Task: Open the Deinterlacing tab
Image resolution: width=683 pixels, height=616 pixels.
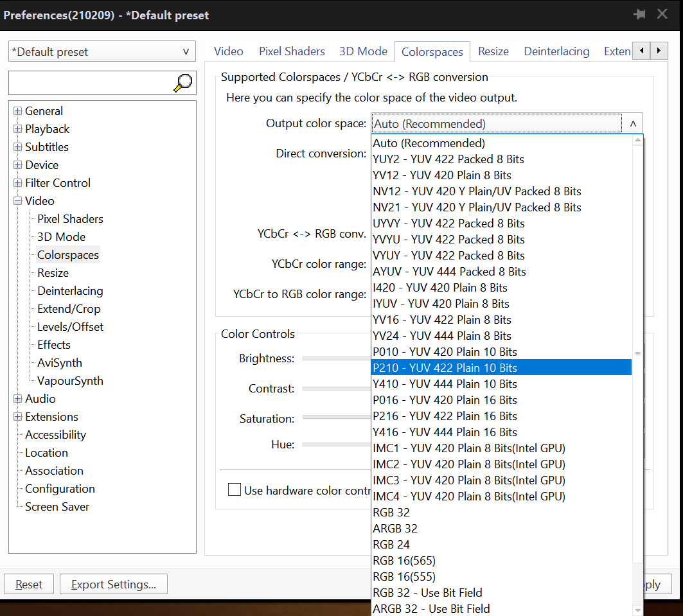Action: pyautogui.click(x=556, y=51)
